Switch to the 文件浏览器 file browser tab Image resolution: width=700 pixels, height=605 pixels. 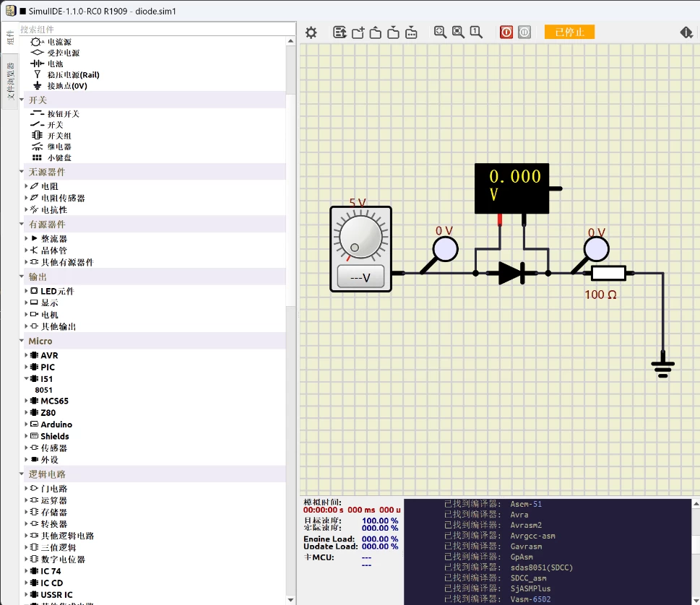[x=11, y=81]
